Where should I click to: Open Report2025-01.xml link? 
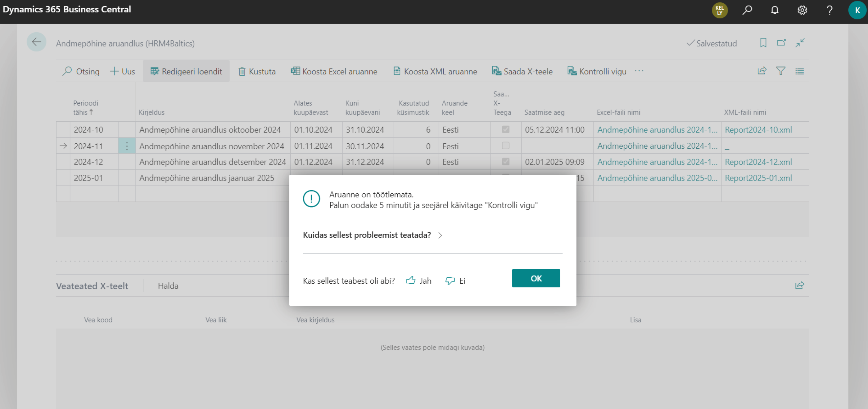(x=758, y=178)
